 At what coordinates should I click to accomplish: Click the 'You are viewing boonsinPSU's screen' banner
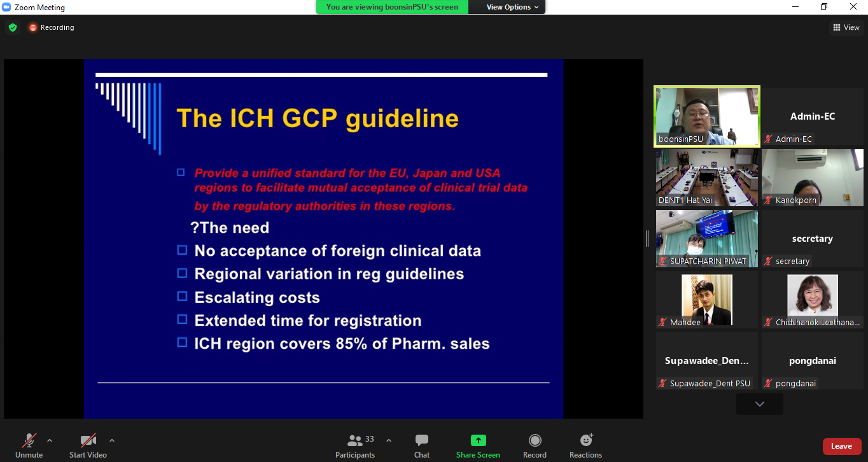[393, 7]
